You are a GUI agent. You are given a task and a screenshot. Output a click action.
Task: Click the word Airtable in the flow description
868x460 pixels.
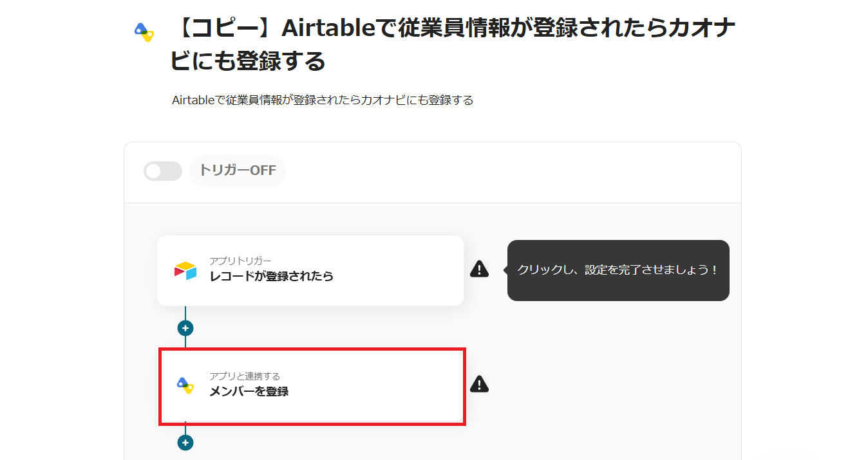click(193, 100)
